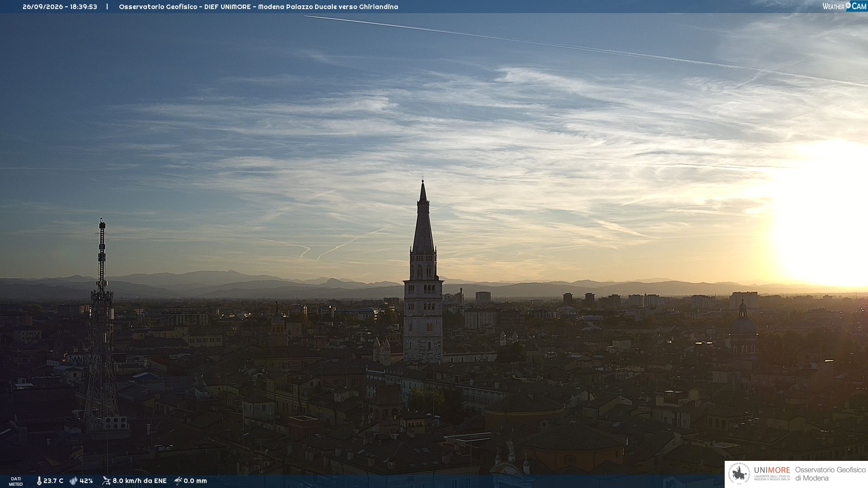Open the WeatherCam logo text
868x488 pixels.
(844, 6)
